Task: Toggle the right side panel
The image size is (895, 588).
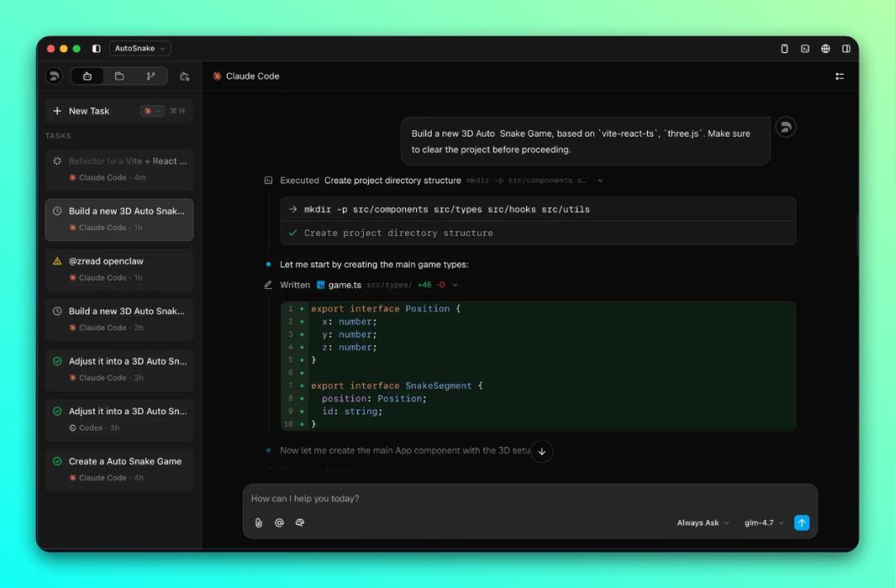Action: 846,49
